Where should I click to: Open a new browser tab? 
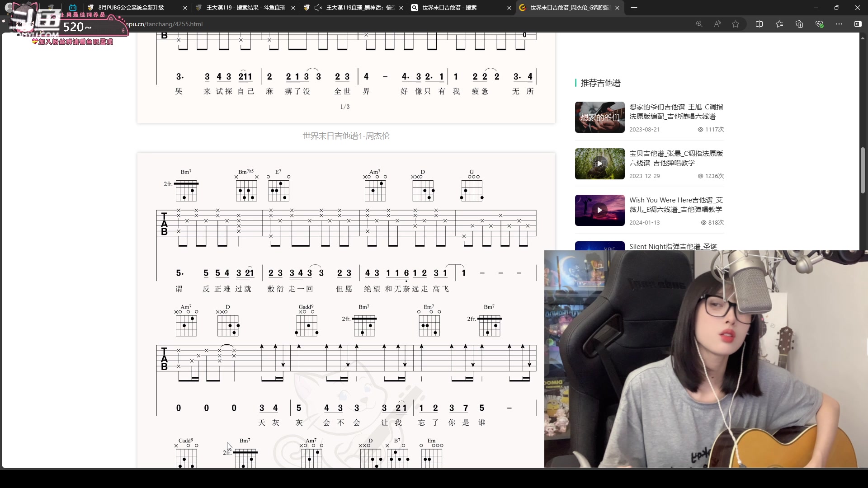point(634,8)
